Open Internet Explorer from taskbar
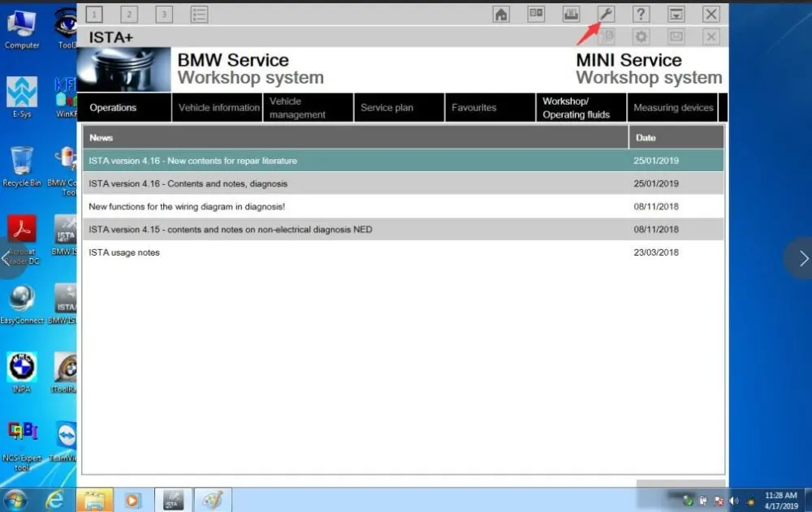The image size is (812, 512). click(54, 500)
